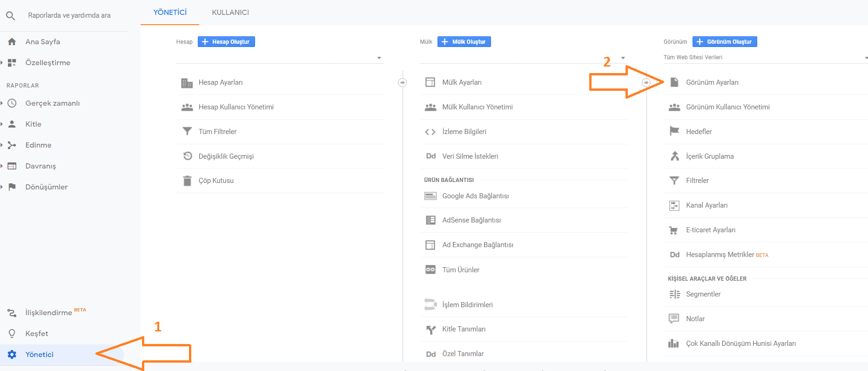Viewport: 868px width, 371px height.
Task: Open E-ticaret Ayarları shopping cart icon
Action: click(x=673, y=230)
